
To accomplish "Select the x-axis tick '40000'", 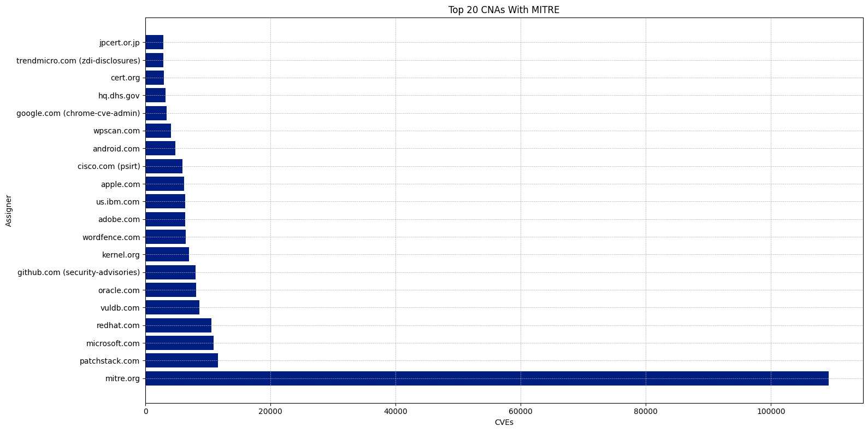I will pos(395,412).
